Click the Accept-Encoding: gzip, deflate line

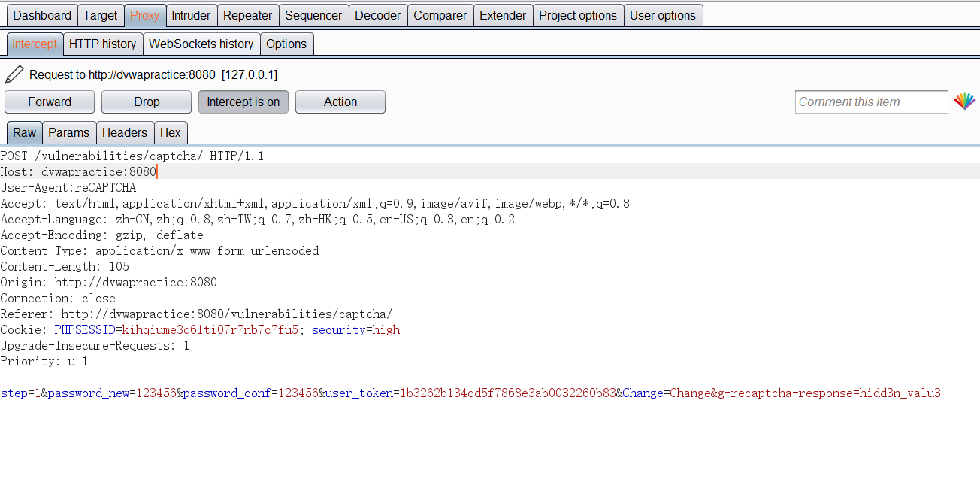click(101, 235)
